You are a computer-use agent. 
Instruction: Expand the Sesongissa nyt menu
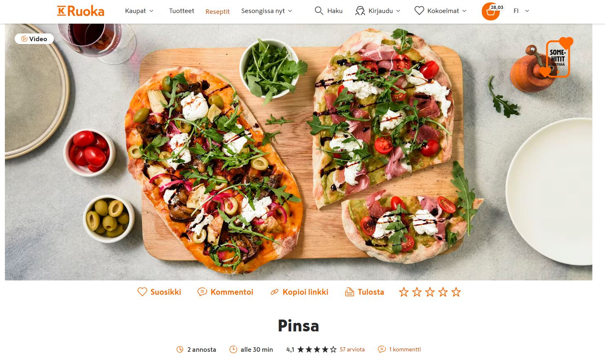point(267,11)
